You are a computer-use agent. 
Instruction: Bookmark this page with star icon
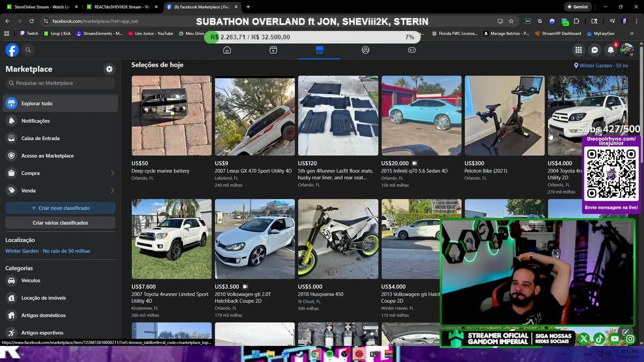[x=511, y=21]
